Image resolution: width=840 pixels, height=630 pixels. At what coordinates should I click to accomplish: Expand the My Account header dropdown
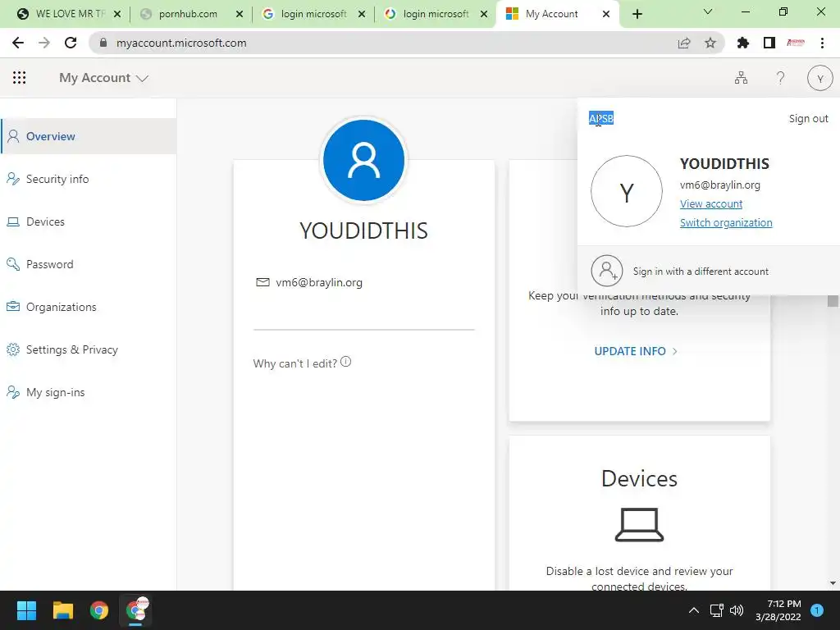[x=103, y=78]
